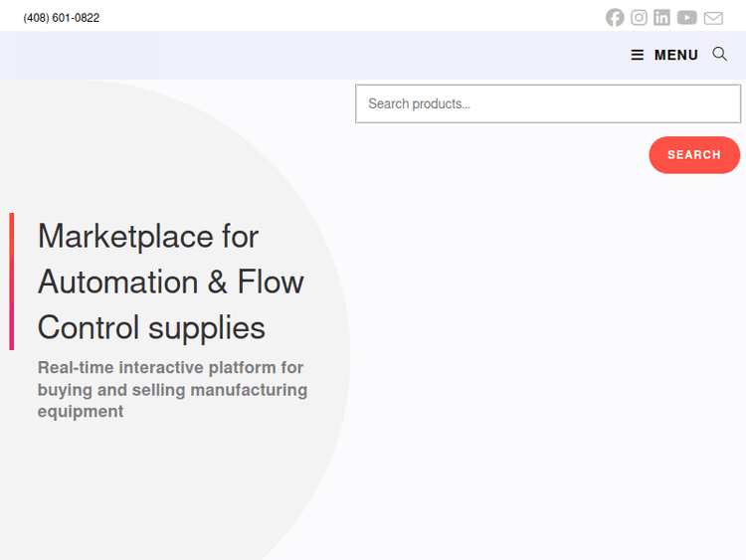Expand the MENU navigation label
The width and height of the screenshot is (746, 560).
pos(676,56)
